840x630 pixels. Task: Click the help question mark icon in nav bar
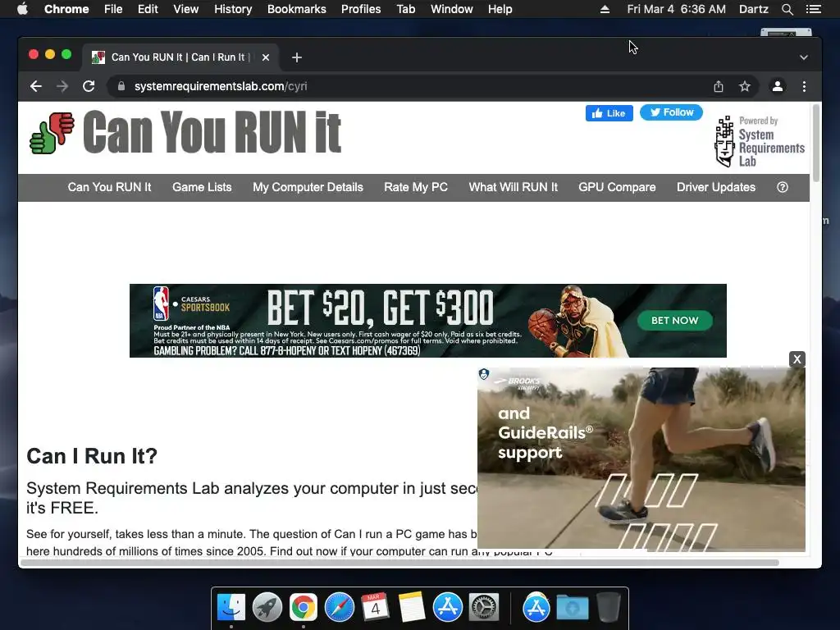click(782, 187)
